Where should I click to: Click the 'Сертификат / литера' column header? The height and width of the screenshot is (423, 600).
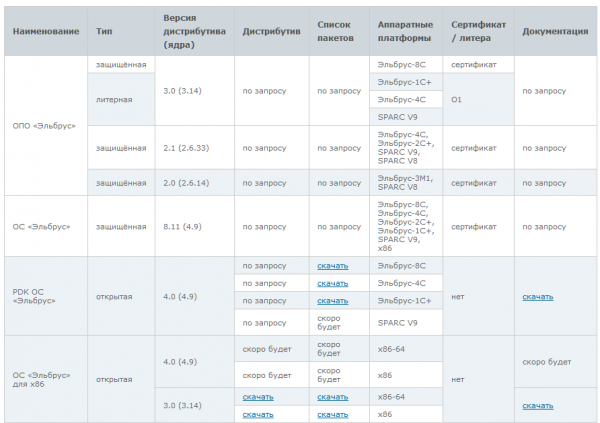coord(478,31)
